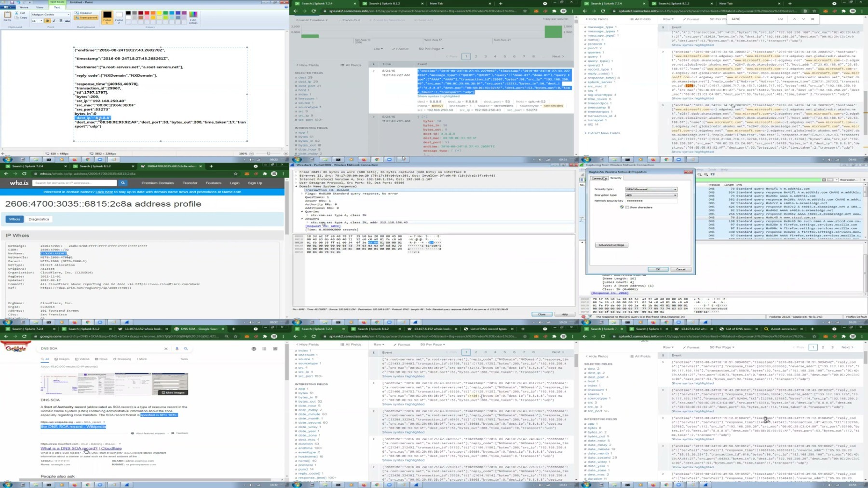Close the Chrome find bar

tap(813, 19)
